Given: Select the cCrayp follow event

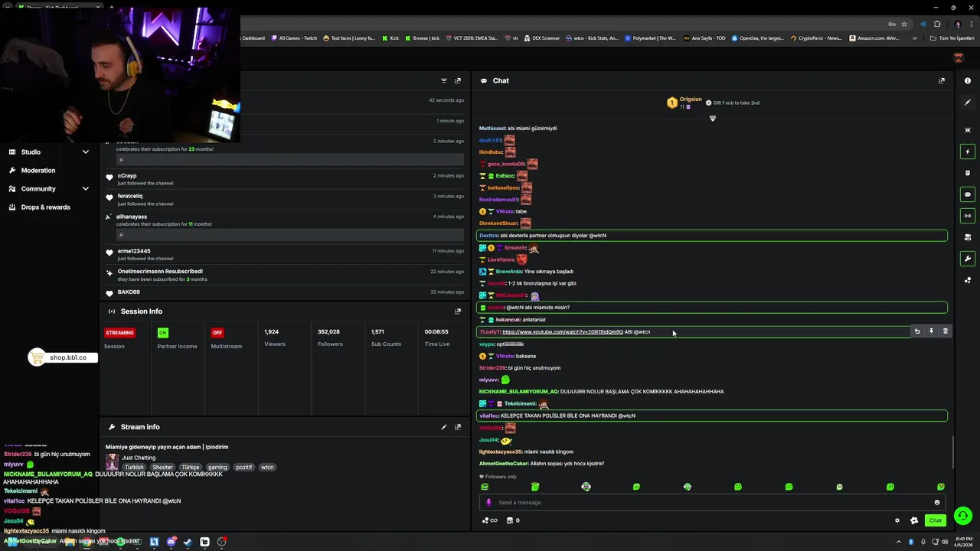Looking at the screenshot, I should 285,179.
